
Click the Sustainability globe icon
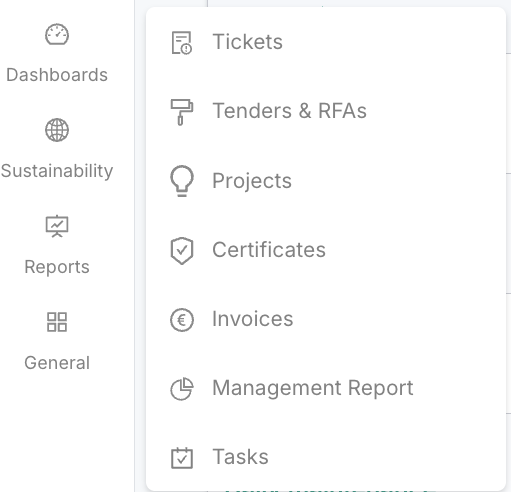tap(57, 130)
